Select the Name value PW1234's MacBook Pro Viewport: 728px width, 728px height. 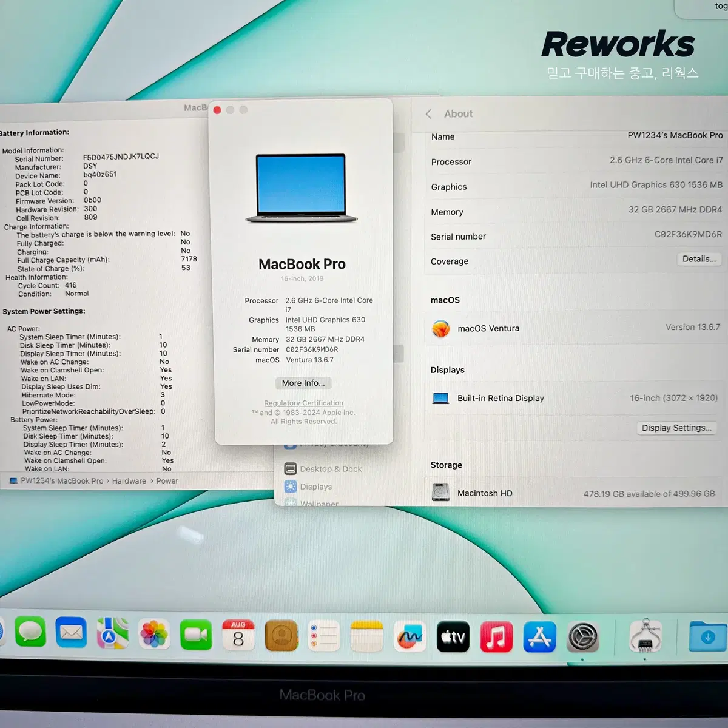point(675,135)
